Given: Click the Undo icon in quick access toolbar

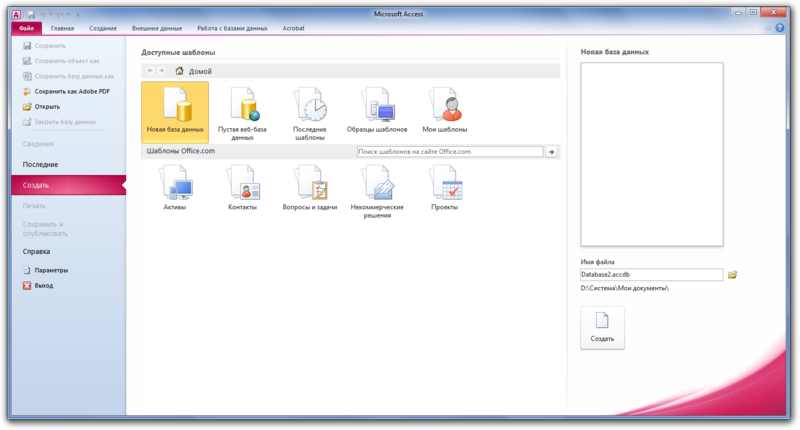Looking at the screenshot, I should click(43, 14).
